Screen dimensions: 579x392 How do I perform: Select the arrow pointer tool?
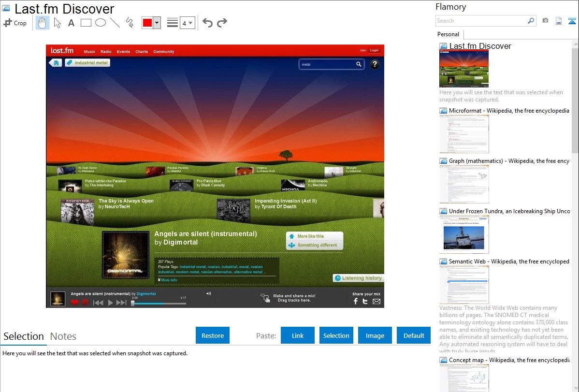coord(57,23)
